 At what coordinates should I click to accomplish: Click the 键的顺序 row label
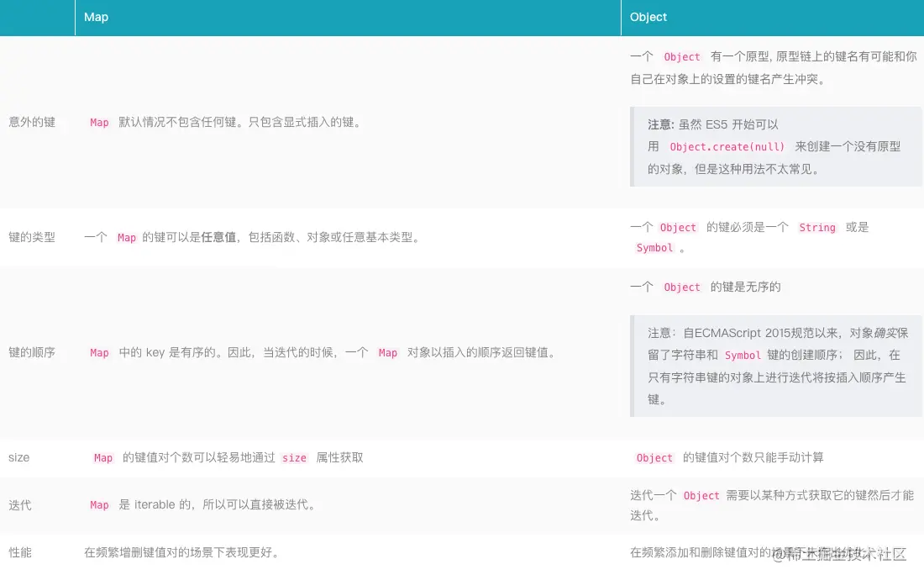(x=32, y=352)
